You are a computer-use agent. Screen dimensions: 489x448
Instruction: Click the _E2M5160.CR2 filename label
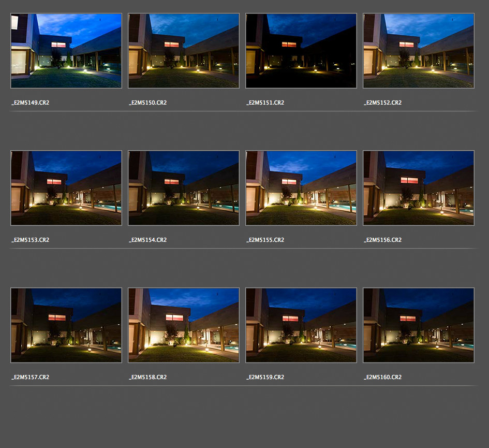382,377
